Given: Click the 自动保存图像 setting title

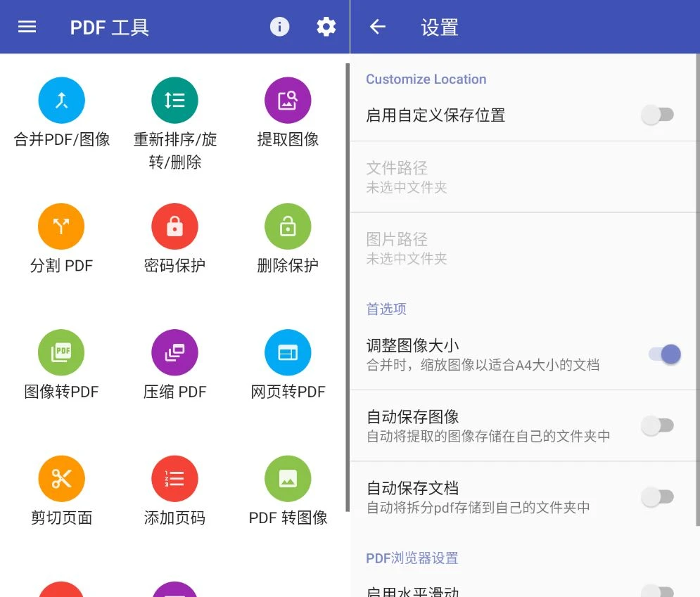Looking at the screenshot, I should coord(412,417).
